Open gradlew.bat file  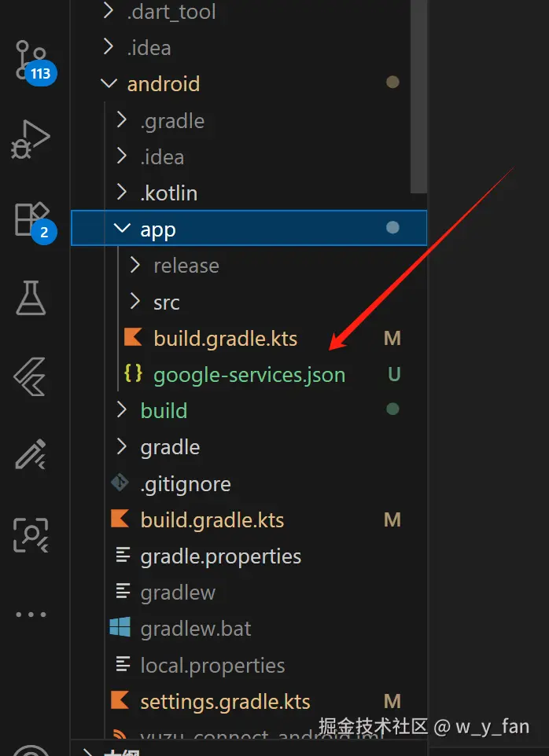(195, 629)
